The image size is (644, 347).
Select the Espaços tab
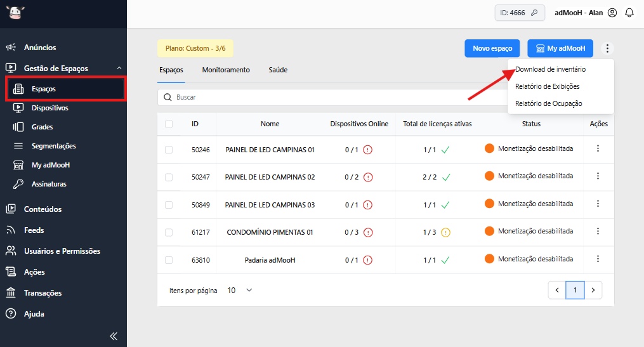click(171, 70)
